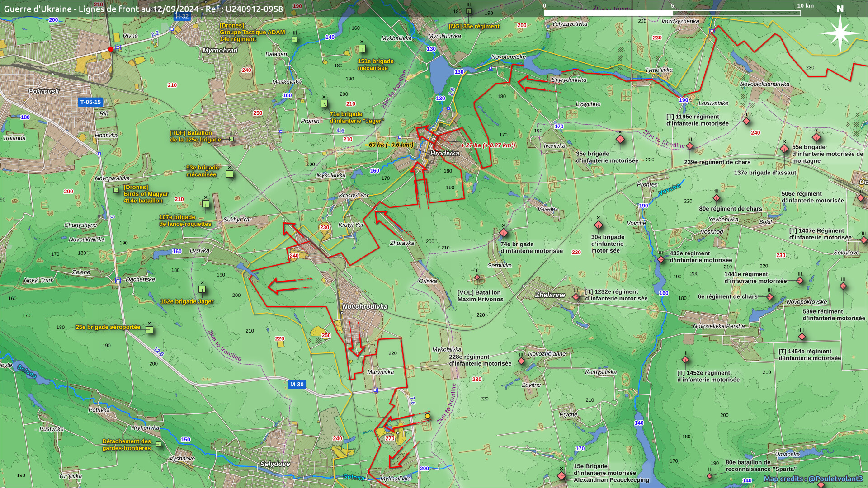Image resolution: width=868 pixels, height=488 pixels.
Task: Select the 30e brigade motorisée red diamond
Action: pos(599,225)
